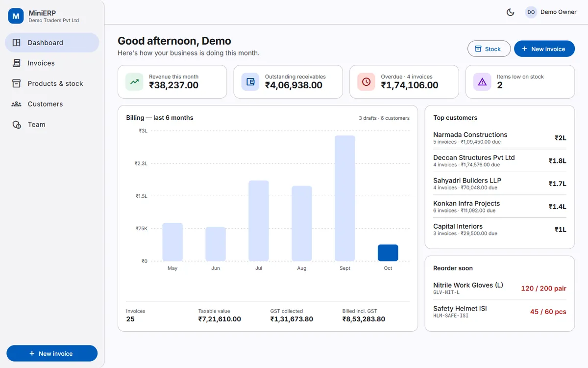Click the Billed incl. GST ₹8,53,283.80
The height and width of the screenshot is (368, 588).
click(364, 319)
